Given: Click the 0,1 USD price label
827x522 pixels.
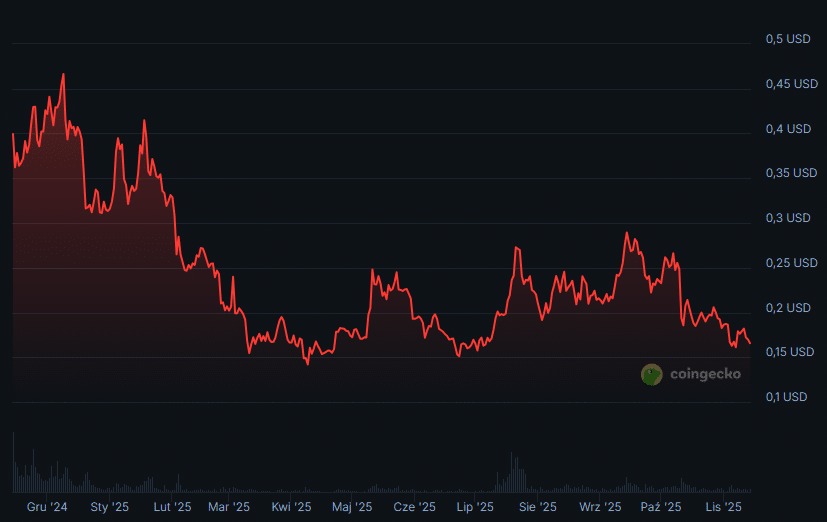Looking at the screenshot, I should 788,397.
